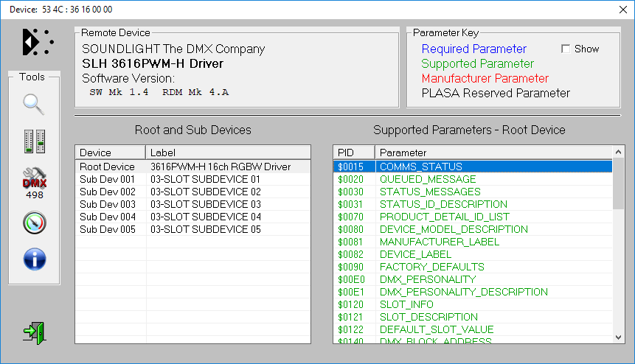Select the DMX_PERSONALITY parameter row

point(417,279)
